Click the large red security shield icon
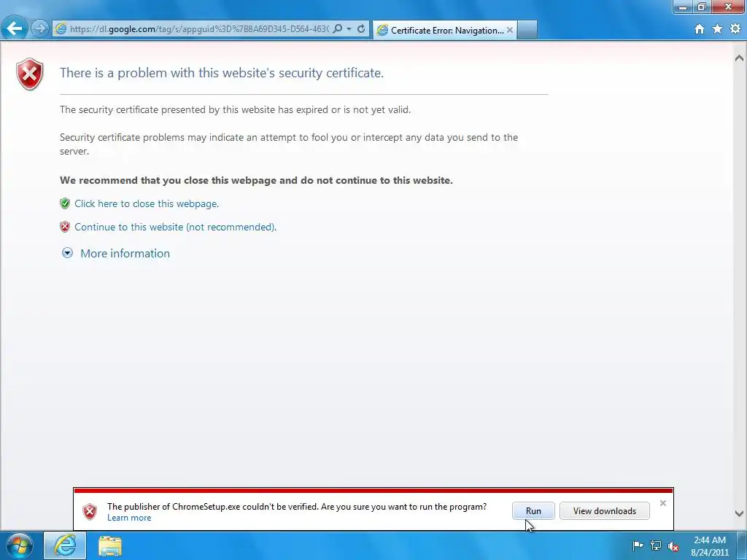Screen dimensions: 747x560 tap(30, 74)
